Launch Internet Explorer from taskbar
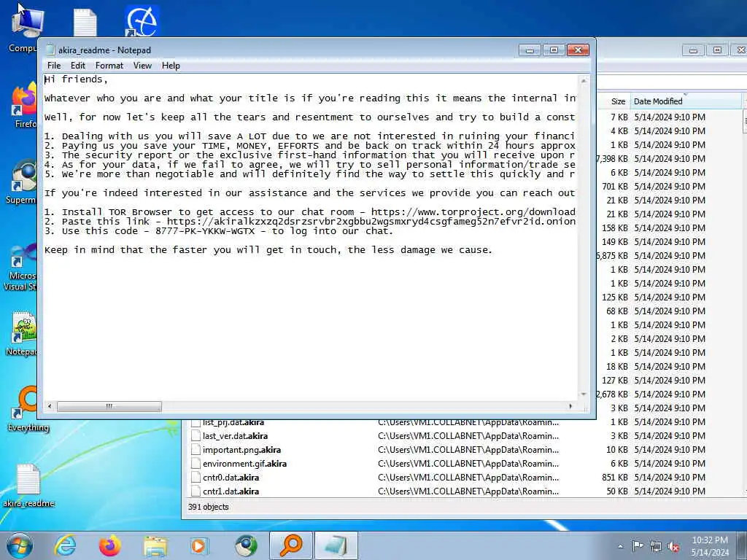Viewport: 747px width, 560px height. coord(65,545)
